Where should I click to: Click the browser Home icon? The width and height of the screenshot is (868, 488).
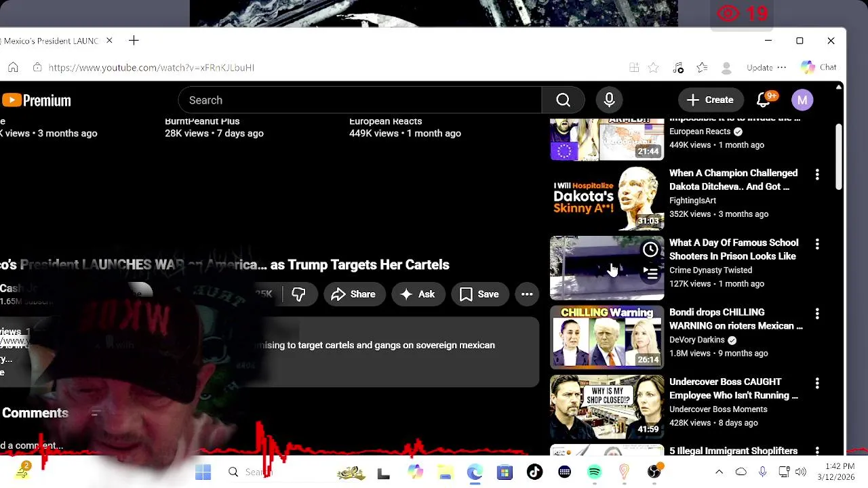[13, 68]
